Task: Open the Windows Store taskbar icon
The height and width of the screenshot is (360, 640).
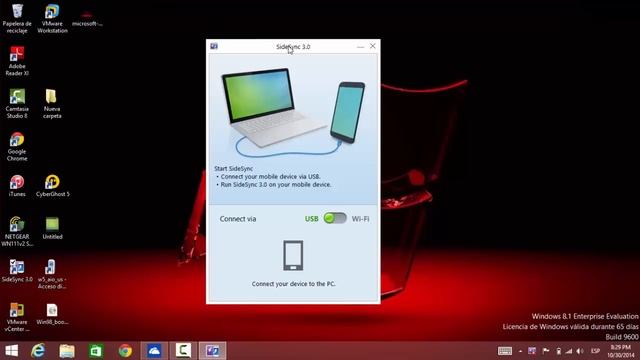Action: [96, 351]
